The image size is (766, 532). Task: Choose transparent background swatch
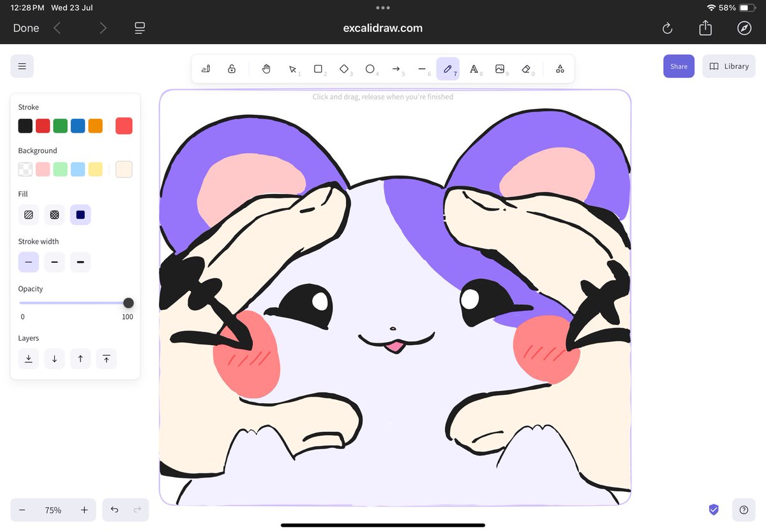(26, 169)
